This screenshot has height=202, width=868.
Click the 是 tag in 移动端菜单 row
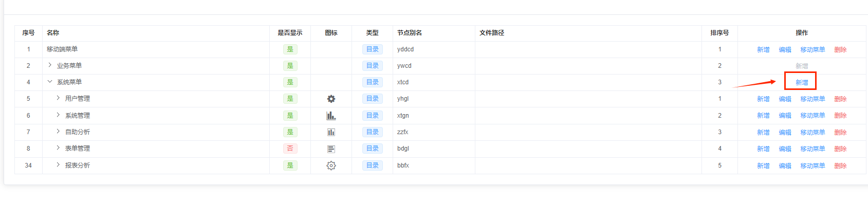(290, 49)
